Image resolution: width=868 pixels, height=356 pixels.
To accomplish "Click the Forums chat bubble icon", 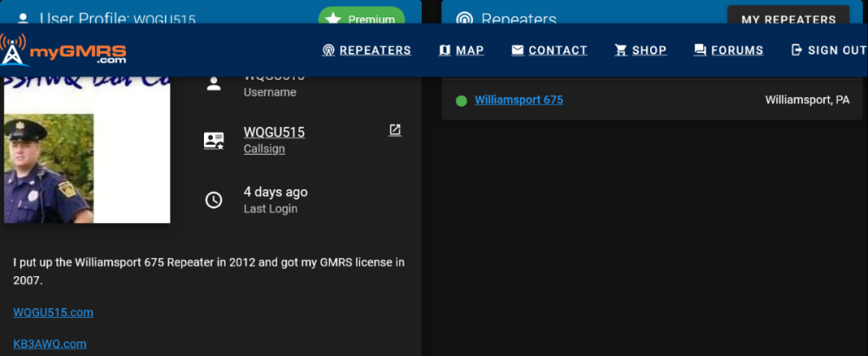I will pyautogui.click(x=700, y=50).
